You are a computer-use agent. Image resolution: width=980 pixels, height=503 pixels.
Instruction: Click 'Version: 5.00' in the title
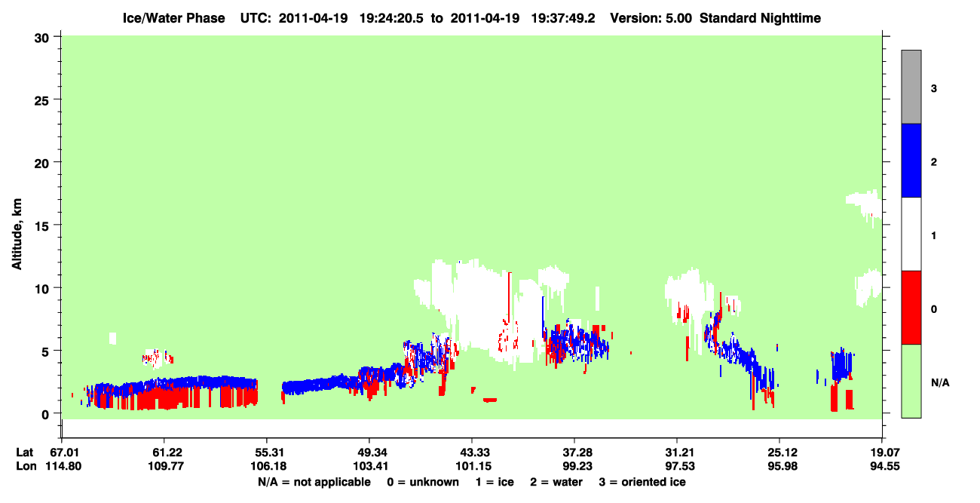651,18
